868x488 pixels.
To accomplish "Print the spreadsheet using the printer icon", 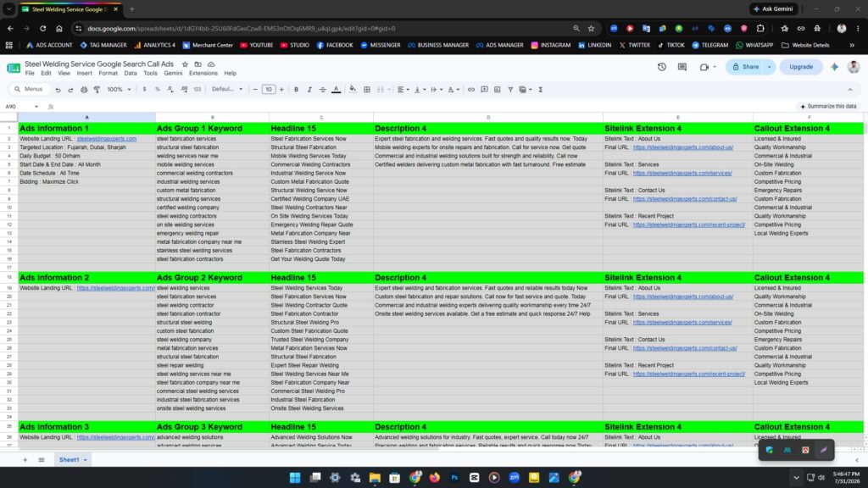I will [x=84, y=90].
